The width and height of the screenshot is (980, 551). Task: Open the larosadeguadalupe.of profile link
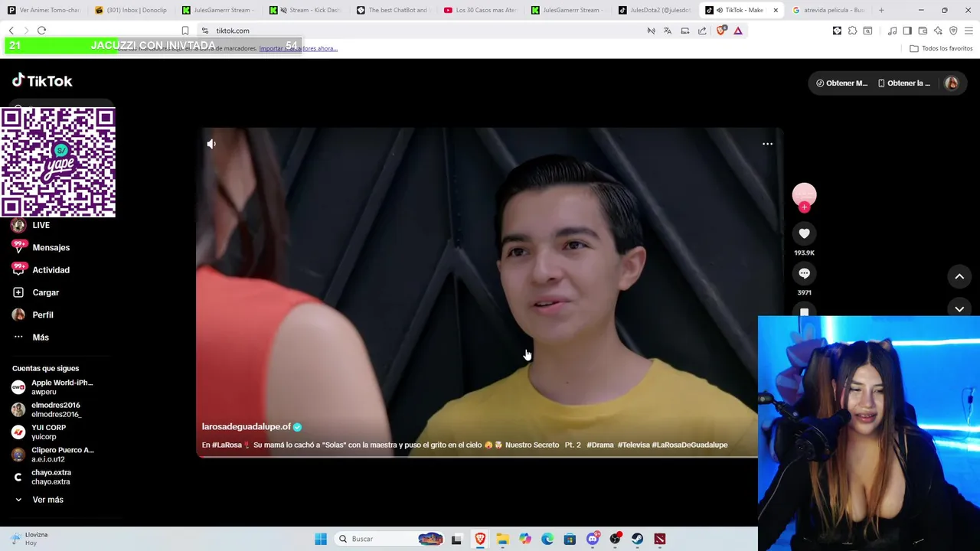pyautogui.click(x=247, y=426)
